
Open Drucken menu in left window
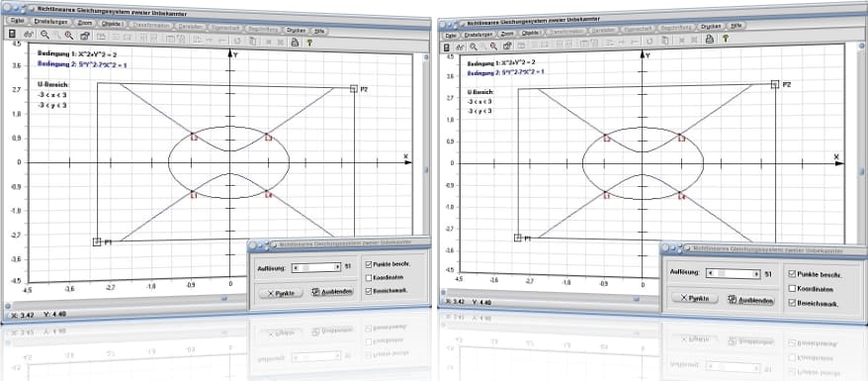[296, 31]
